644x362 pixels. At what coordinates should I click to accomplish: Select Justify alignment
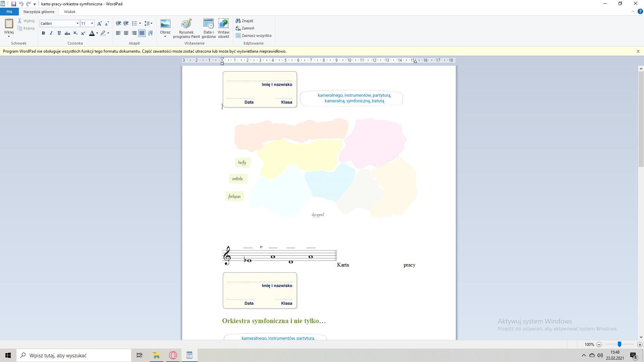point(142,33)
